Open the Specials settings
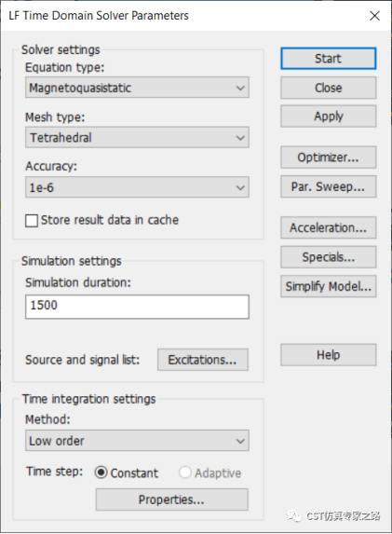The width and height of the screenshot is (392, 534). click(329, 257)
